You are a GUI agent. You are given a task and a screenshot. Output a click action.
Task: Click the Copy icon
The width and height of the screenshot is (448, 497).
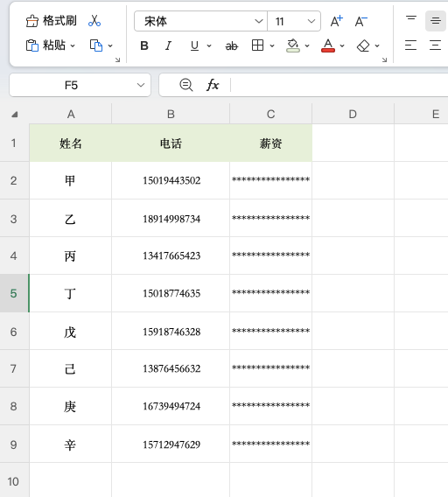[96, 45]
